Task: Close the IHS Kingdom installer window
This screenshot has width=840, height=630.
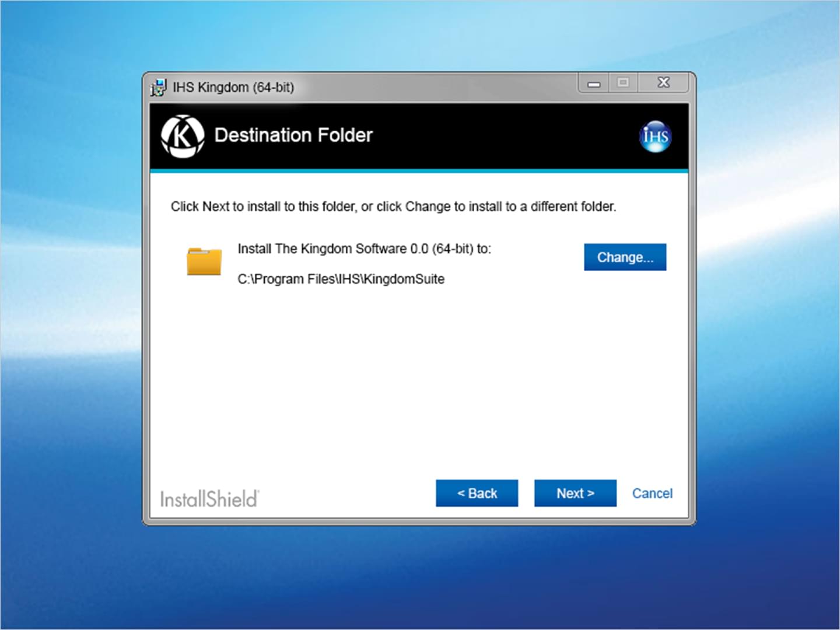Action: click(663, 83)
